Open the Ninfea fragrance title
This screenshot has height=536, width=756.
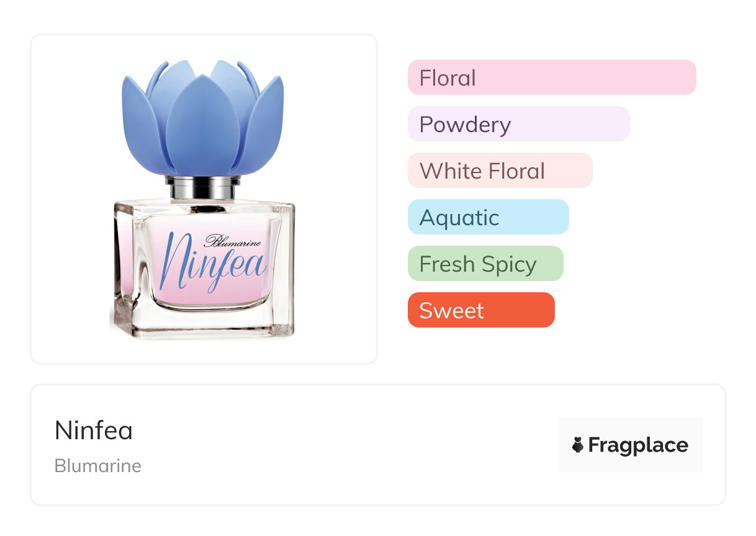pyautogui.click(x=94, y=431)
